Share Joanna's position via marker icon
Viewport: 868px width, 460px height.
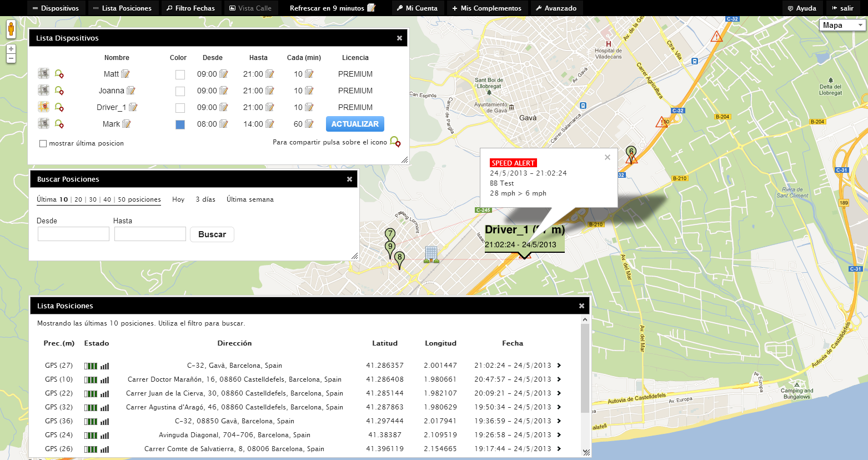(x=59, y=91)
